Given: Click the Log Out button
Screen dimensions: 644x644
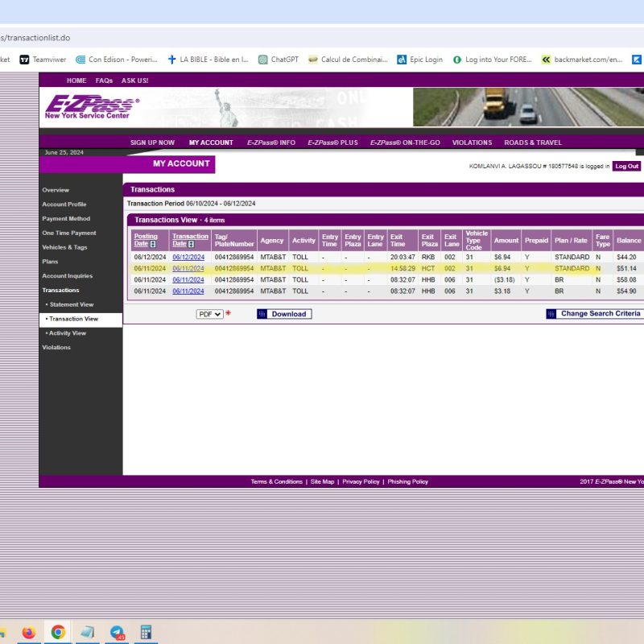Looking at the screenshot, I should 626,167.
